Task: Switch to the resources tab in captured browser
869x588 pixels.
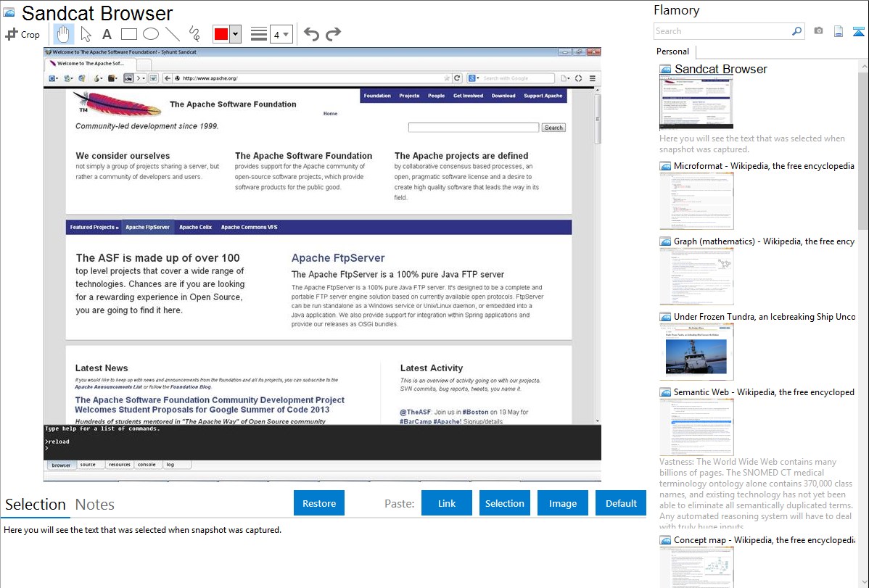Action: [119, 465]
